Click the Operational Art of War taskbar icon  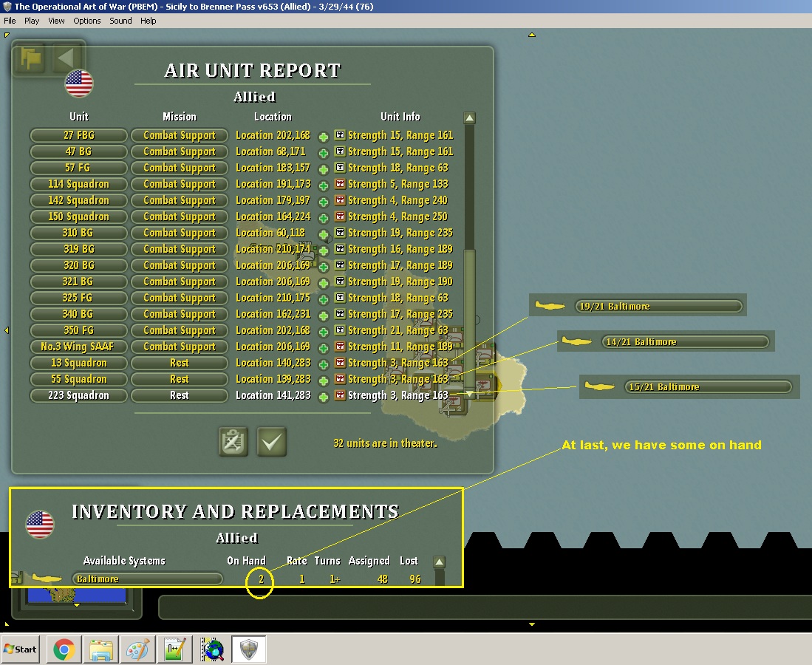tap(249, 649)
